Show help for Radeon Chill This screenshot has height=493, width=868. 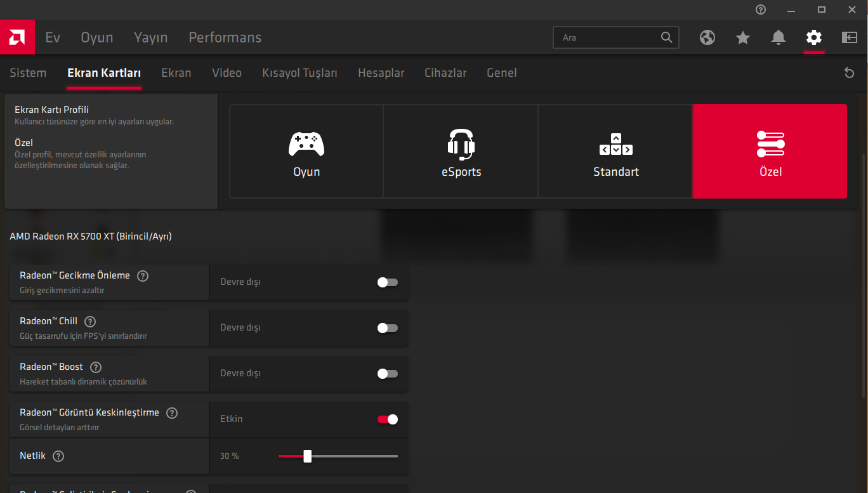(x=90, y=322)
